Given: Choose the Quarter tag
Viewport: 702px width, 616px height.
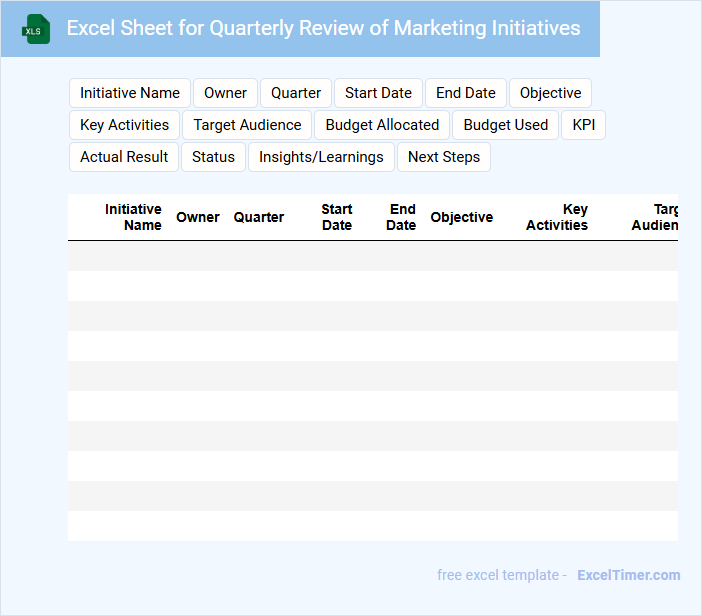Looking at the screenshot, I should [x=296, y=93].
